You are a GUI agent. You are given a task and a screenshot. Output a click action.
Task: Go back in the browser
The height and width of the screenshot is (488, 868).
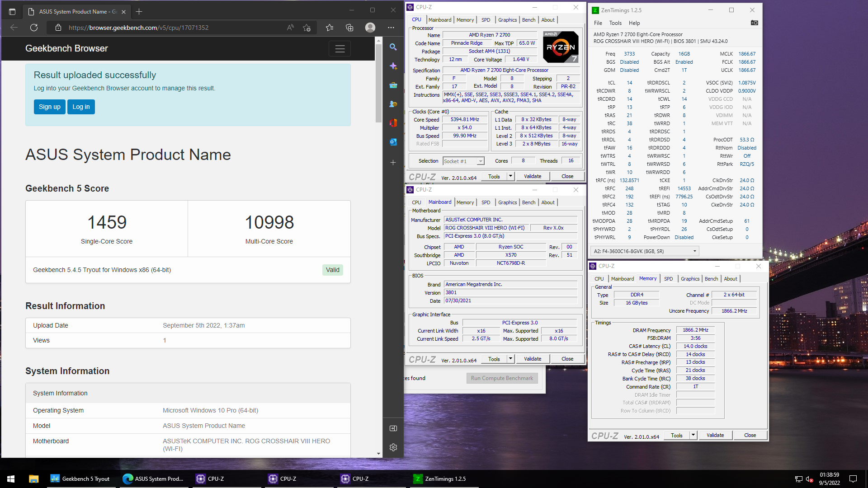click(14, 28)
